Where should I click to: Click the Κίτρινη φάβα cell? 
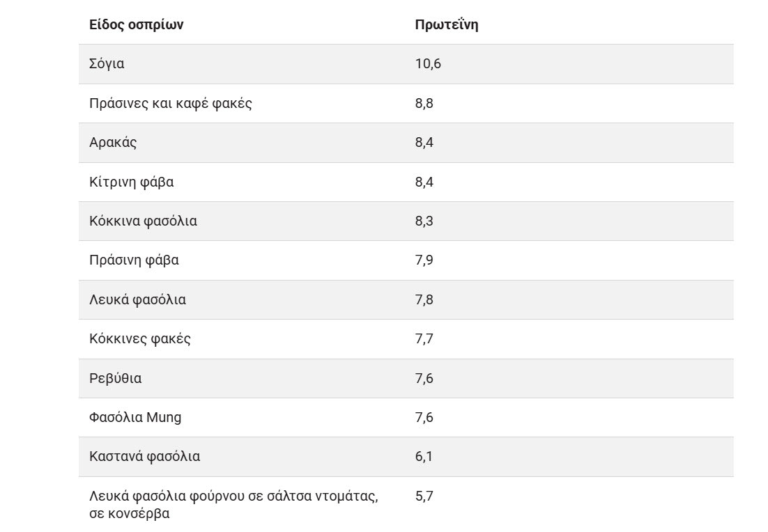[132, 182]
